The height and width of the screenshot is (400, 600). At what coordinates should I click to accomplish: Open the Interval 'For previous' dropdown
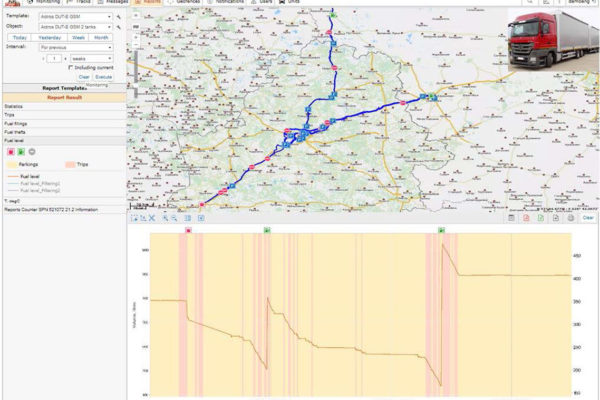click(76, 47)
